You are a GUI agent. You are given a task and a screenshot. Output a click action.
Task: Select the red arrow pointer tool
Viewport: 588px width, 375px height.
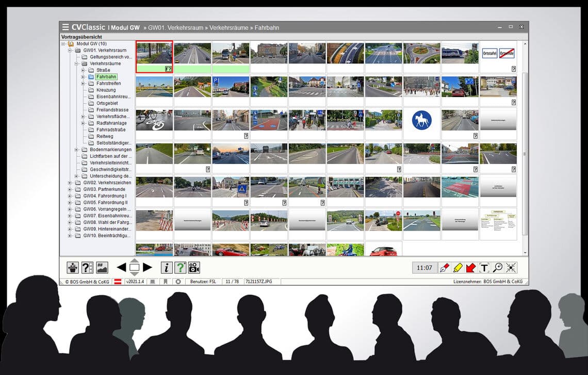tap(471, 268)
